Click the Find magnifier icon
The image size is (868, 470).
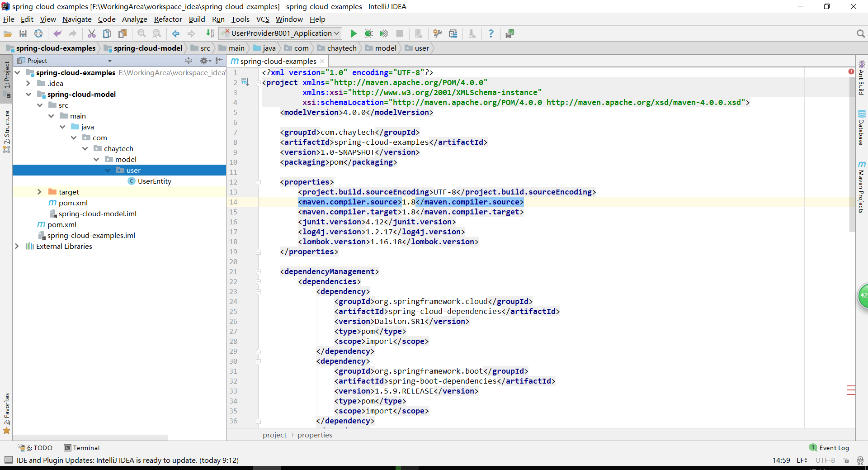[x=142, y=33]
